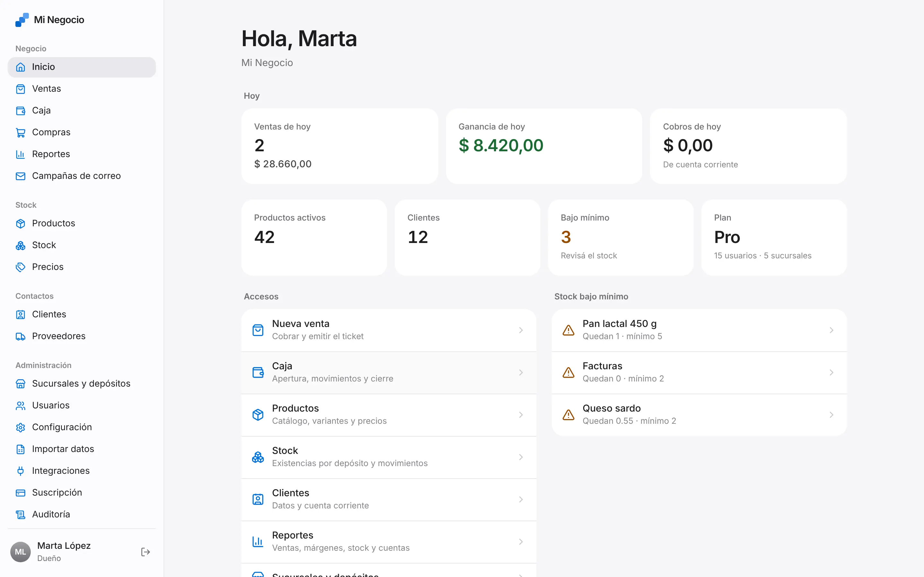Image resolution: width=924 pixels, height=577 pixels.
Task: Click the Plan Pro summary card
Action: (x=774, y=237)
